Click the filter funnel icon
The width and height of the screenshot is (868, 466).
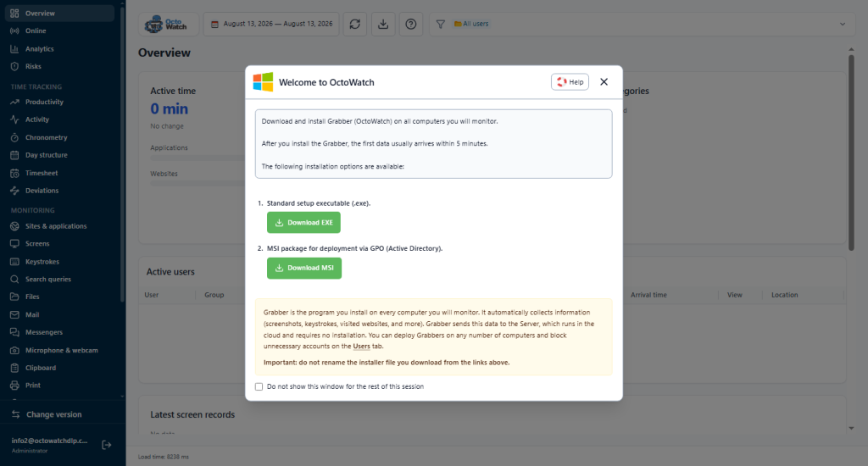441,25
